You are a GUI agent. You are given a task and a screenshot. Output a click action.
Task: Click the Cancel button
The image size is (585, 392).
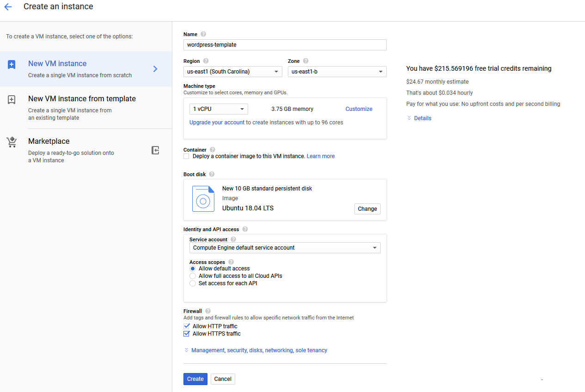(x=223, y=379)
